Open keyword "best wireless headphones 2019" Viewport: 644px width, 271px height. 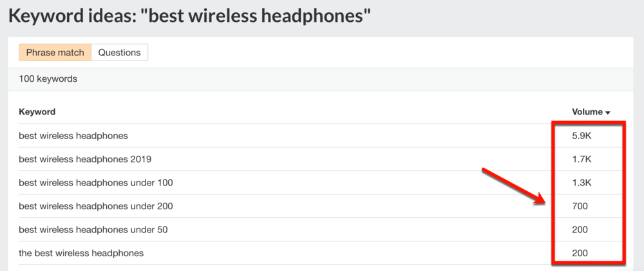[x=85, y=159]
